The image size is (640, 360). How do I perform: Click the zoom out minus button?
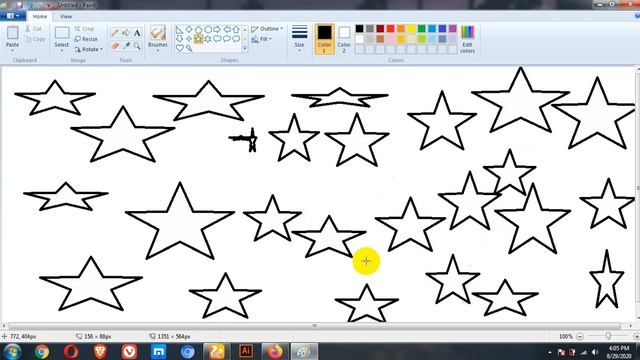click(x=580, y=336)
